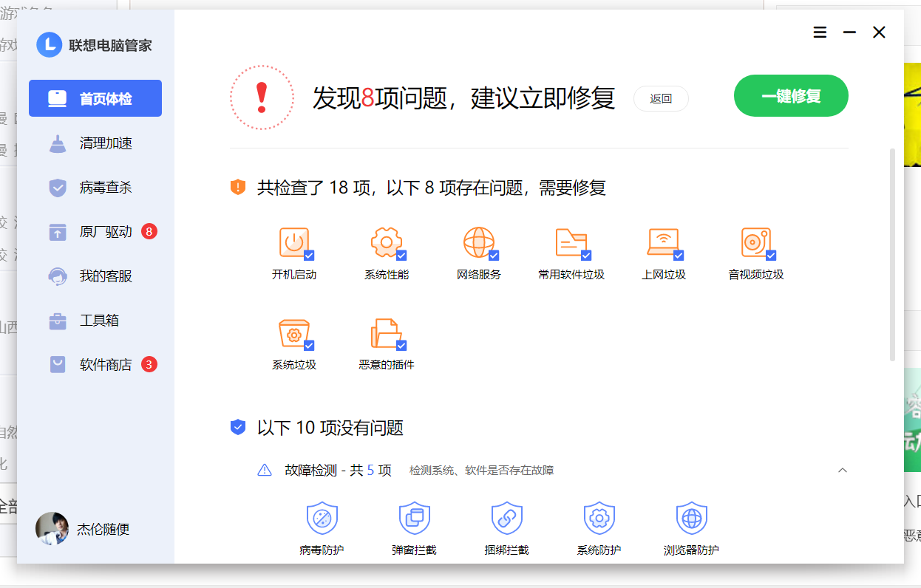Click the 上网垃圾 label
This screenshot has height=588, width=921.
664,275
